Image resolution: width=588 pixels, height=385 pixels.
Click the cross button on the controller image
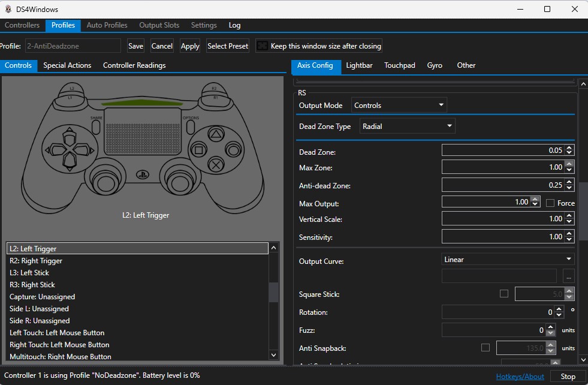[x=215, y=164]
